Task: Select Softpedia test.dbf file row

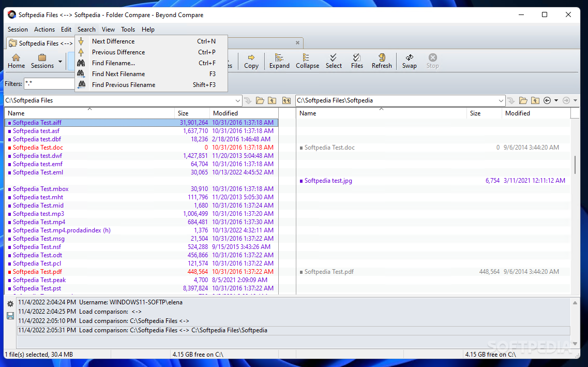Action: click(x=141, y=139)
